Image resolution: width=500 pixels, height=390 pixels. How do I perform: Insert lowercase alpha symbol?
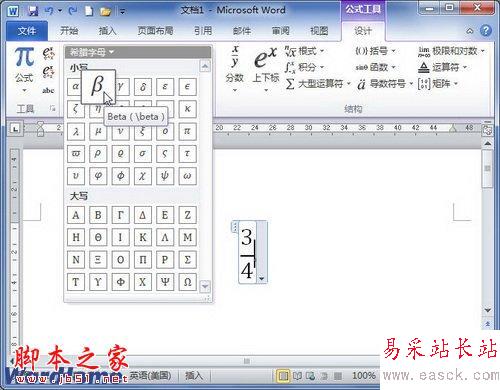point(76,87)
